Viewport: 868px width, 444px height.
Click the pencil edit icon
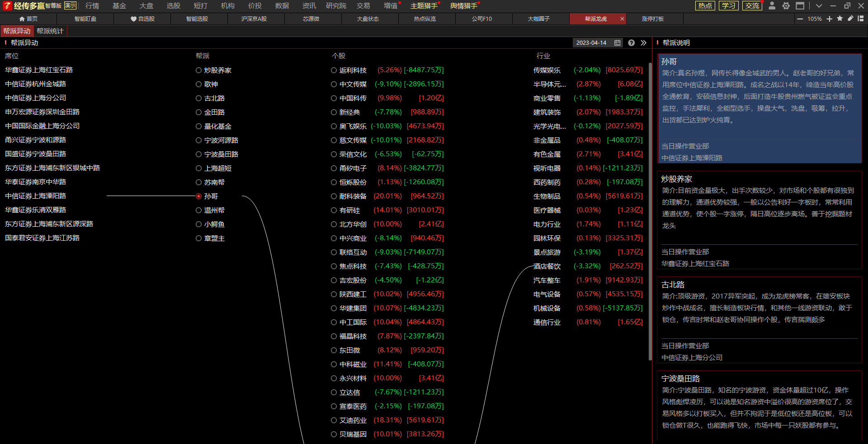pyautogui.click(x=850, y=19)
